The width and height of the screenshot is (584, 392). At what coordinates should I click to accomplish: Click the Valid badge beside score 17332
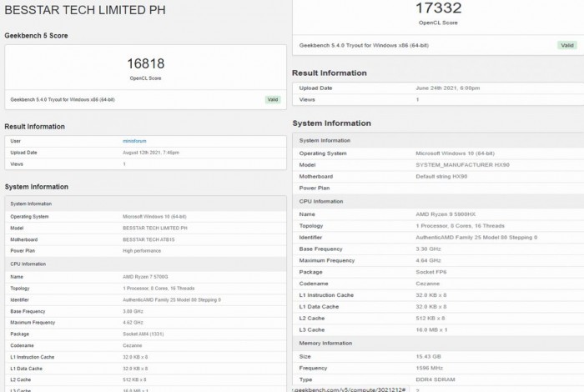pyautogui.click(x=566, y=45)
